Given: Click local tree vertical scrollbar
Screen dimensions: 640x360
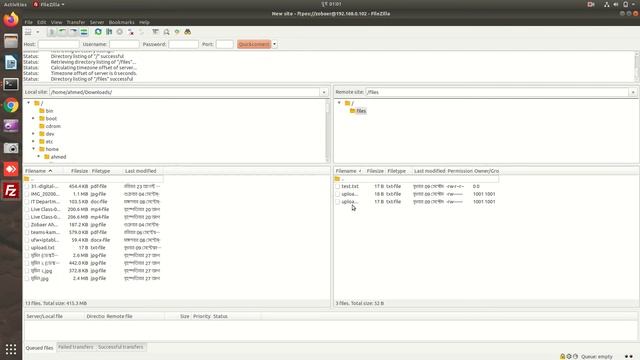Looking at the screenshot, I should pyautogui.click(x=327, y=131).
